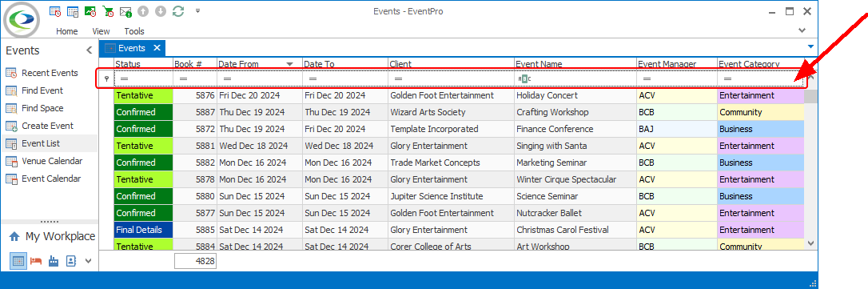Open the My Workplace navigation group
Image resolution: width=868 pixels, height=289 pixels.
pyautogui.click(x=52, y=236)
